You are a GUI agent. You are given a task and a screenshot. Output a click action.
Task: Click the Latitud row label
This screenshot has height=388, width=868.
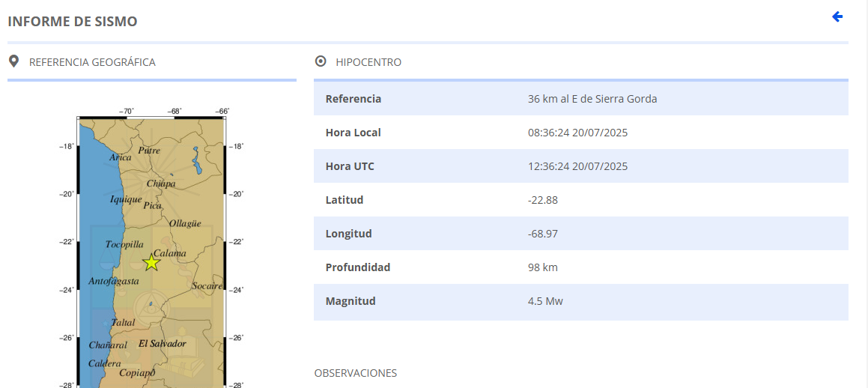(345, 200)
